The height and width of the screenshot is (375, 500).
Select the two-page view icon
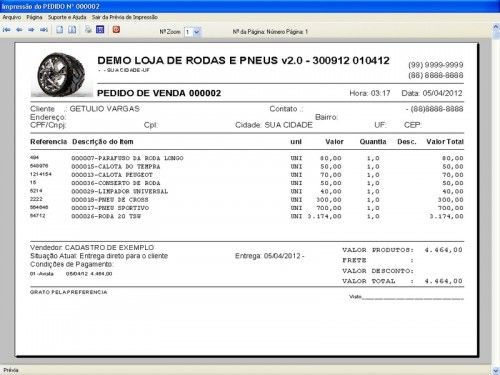(x=72, y=30)
